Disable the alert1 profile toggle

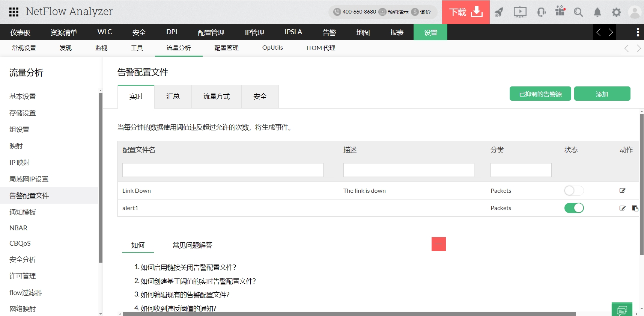pos(574,208)
